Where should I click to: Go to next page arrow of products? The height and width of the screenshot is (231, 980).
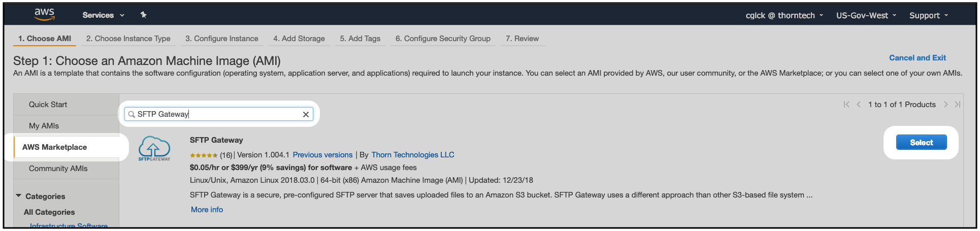click(x=945, y=105)
